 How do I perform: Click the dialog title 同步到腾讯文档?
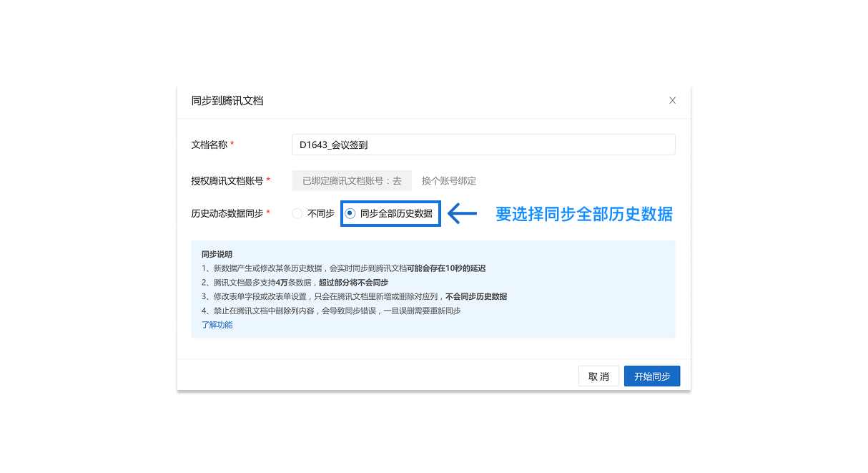(227, 101)
